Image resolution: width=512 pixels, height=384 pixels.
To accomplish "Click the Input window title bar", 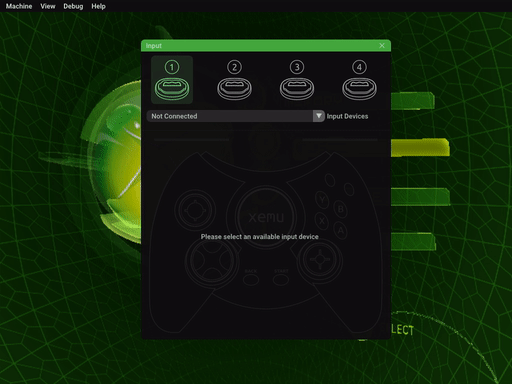I will coord(266,45).
